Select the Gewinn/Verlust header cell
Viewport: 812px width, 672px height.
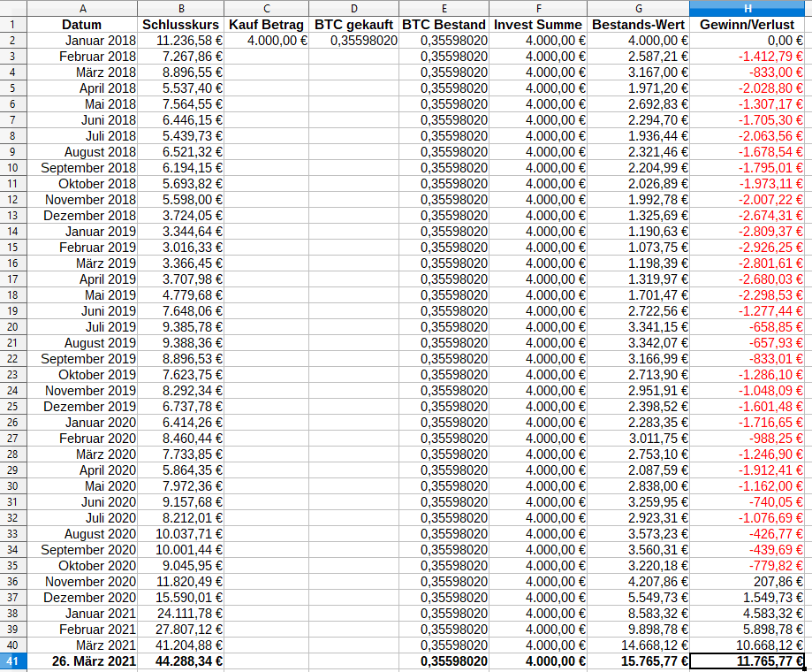tap(747, 25)
